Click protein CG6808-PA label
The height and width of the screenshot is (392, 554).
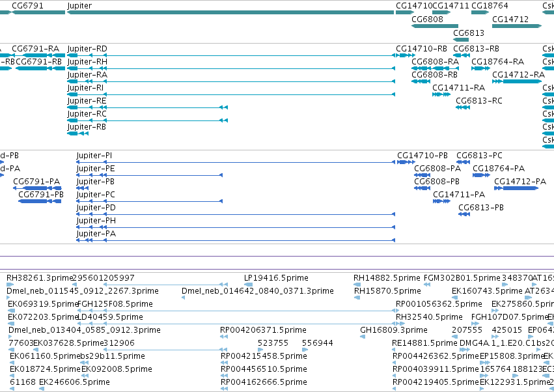pos(437,169)
